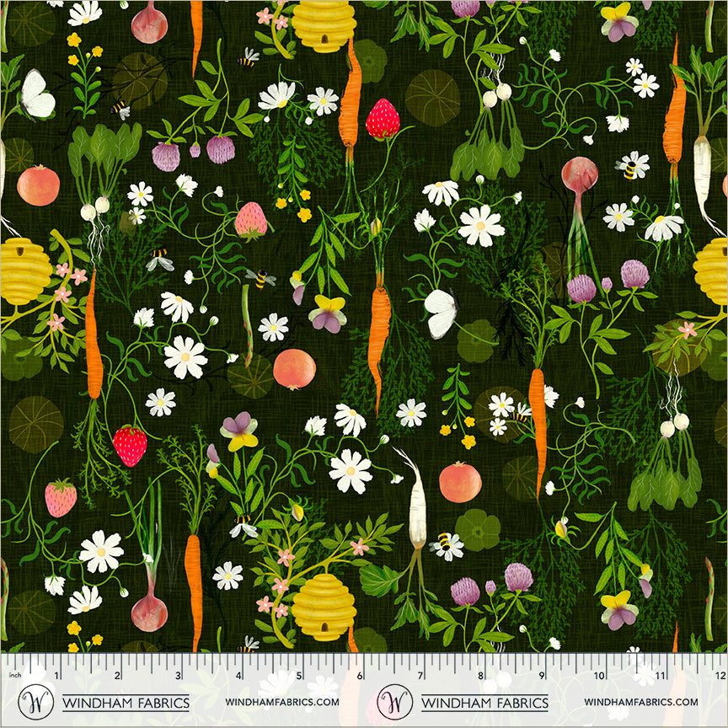Viewport: 728px width, 728px height.
Task: Click the purple and yellow pansy at the top-right
Action: [619, 20]
